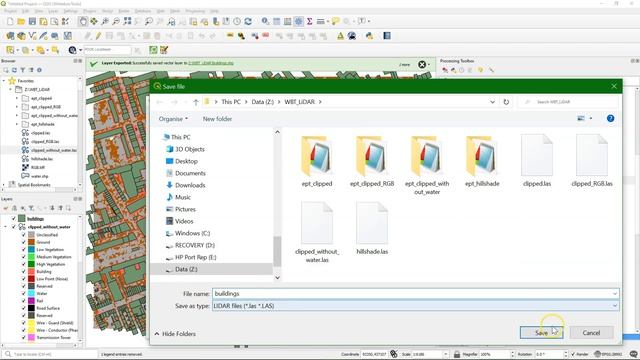Toggle visibility of clipped_without_water layer
This screenshot has width=640, height=360.
tap(14, 227)
